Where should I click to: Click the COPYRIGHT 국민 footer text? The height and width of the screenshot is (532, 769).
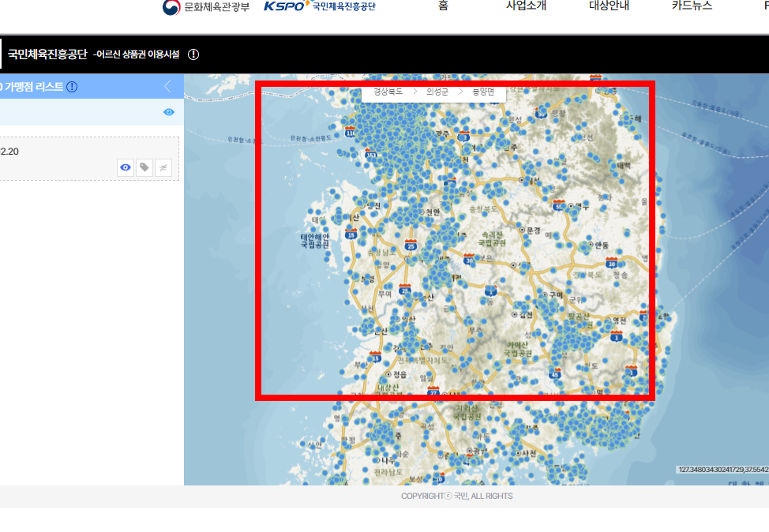tap(456, 496)
